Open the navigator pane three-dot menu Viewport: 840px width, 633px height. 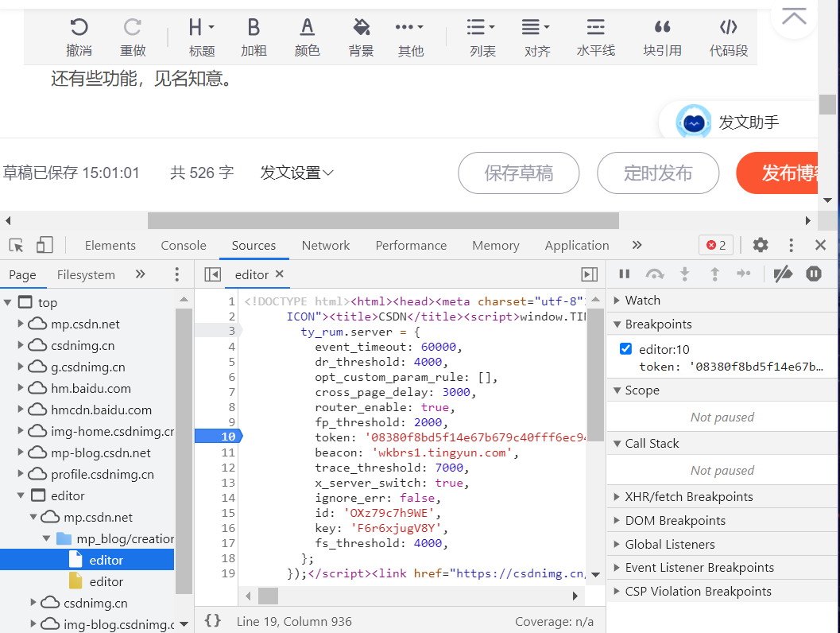coord(176,274)
